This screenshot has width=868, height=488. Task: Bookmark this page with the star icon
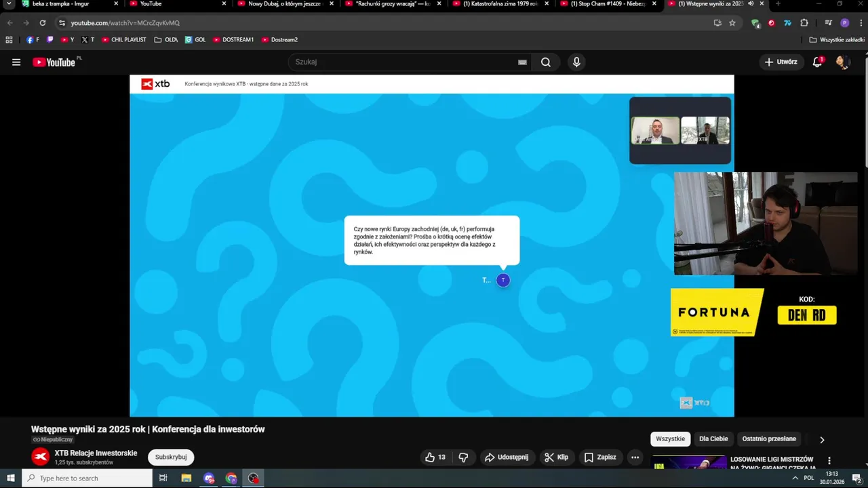tap(732, 22)
